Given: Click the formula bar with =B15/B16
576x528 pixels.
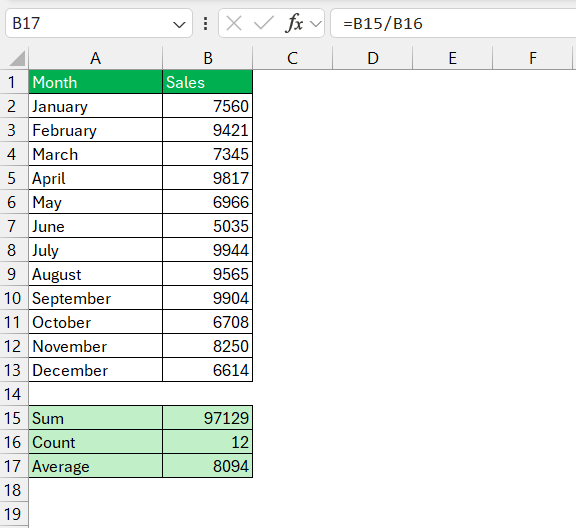Looking at the screenshot, I should point(453,24).
